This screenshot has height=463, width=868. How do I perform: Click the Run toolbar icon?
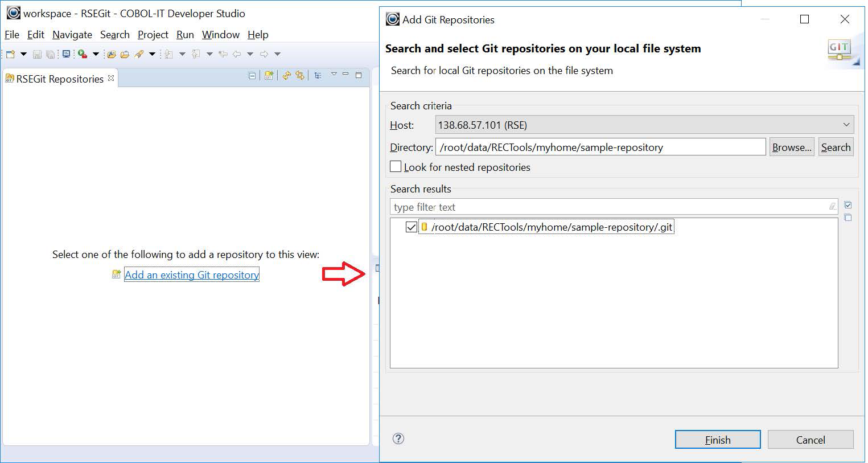(x=81, y=54)
